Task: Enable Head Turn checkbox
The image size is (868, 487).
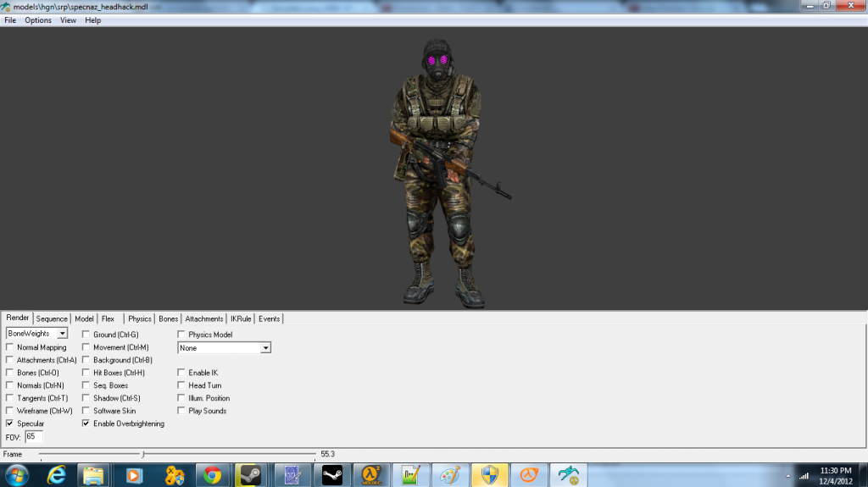Action: [181, 385]
